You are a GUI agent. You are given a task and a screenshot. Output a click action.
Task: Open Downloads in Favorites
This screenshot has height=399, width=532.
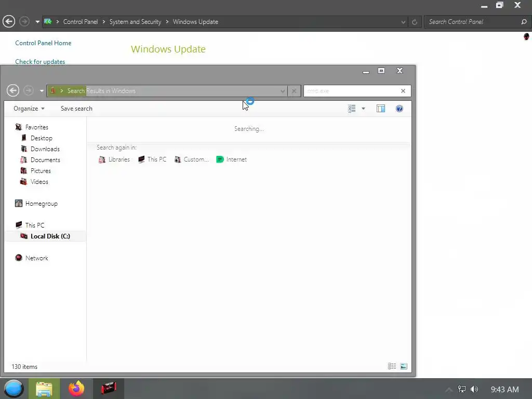(x=45, y=149)
